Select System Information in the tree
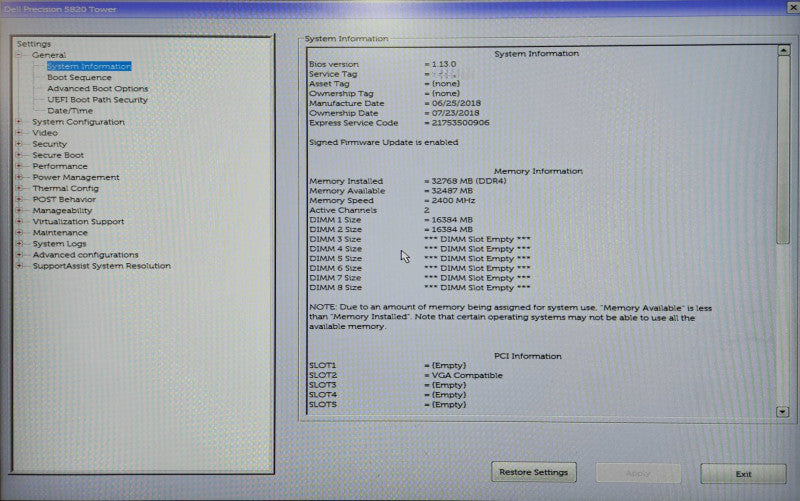This screenshot has height=501, width=800. [89, 66]
